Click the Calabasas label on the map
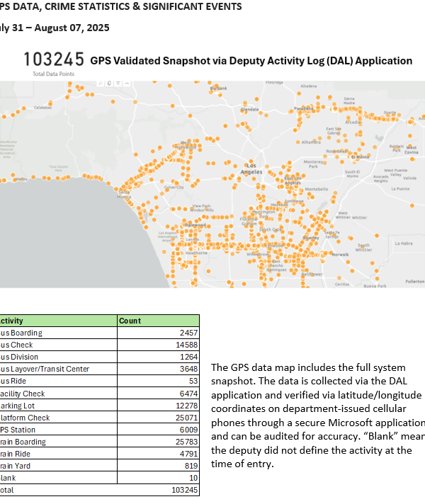 [x=43, y=108]
